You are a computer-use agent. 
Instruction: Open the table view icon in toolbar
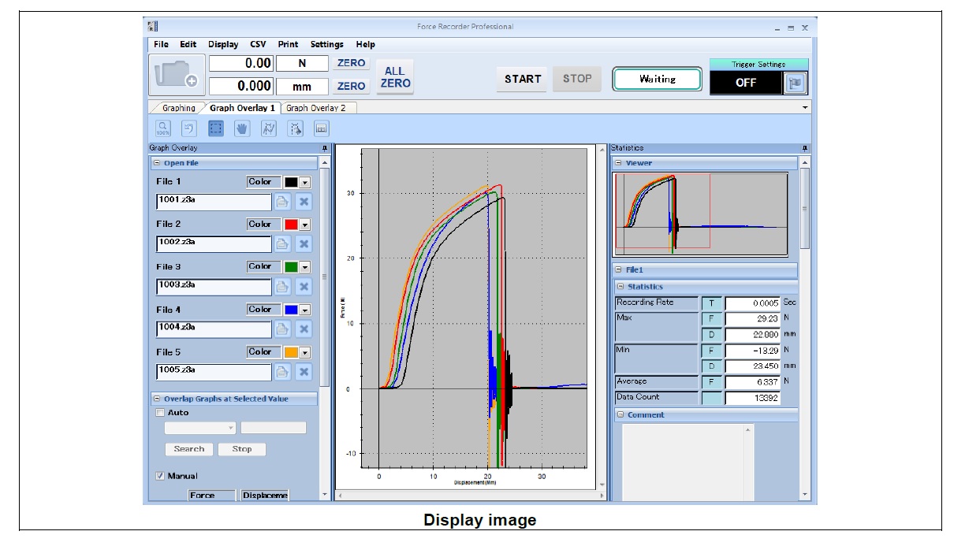click(322, 128)
